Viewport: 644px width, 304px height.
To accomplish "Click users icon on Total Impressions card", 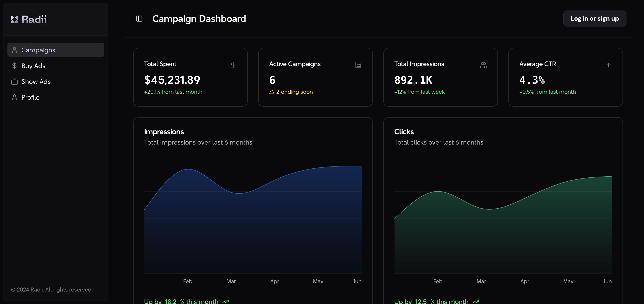I will [483, 65].
